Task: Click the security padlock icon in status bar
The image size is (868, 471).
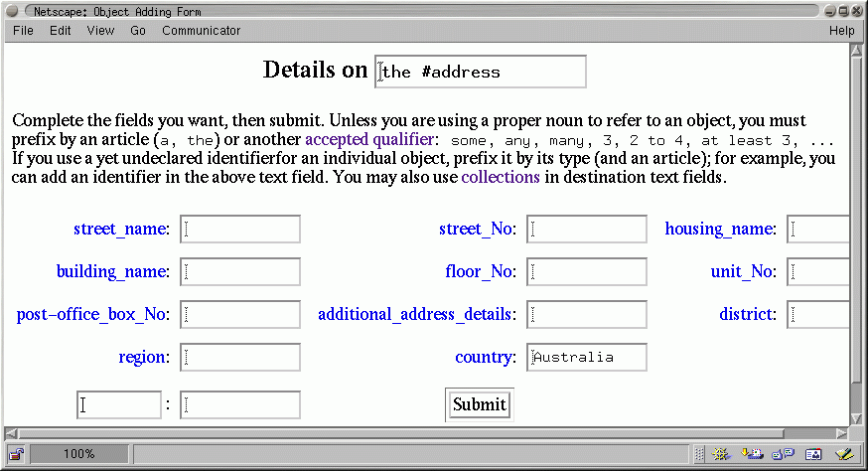Action: point(16,454)
